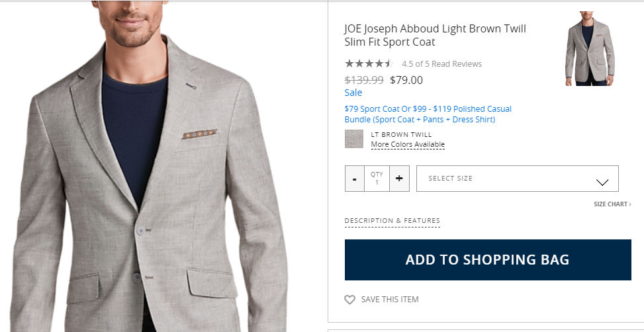Open More Colors Available link
This screenshot has height=332, width=644.
coord(408,145)
